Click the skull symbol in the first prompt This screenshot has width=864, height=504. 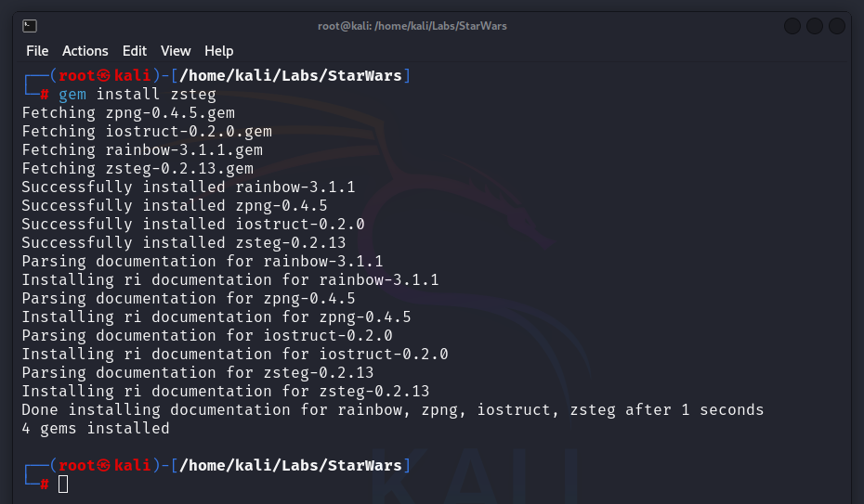pyautogui.click(x=105, y=75)
